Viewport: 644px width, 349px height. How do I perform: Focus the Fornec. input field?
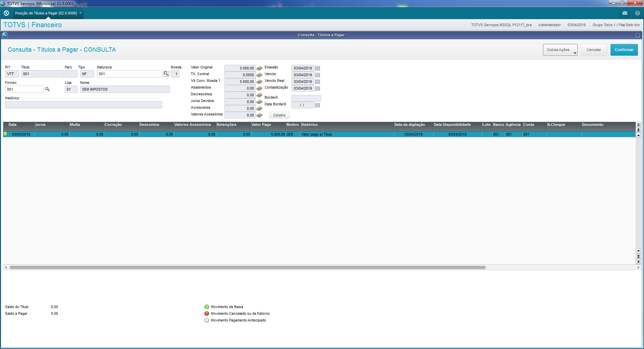tap(24, 89)
